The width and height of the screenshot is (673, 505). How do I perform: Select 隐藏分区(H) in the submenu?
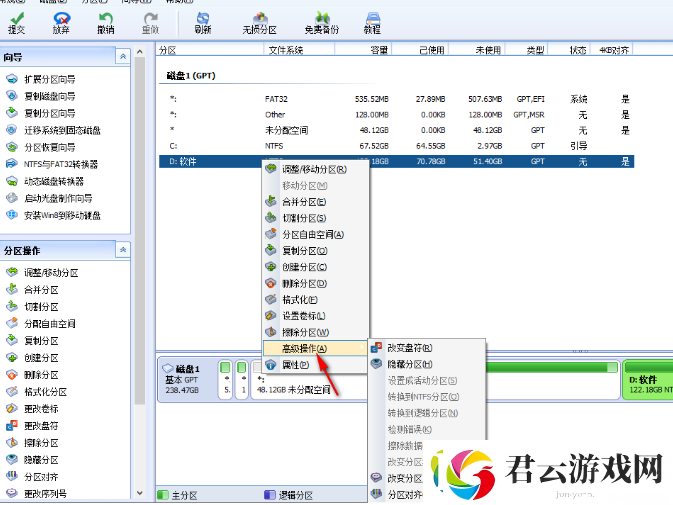pyautogui.click(x=427, y=364)
